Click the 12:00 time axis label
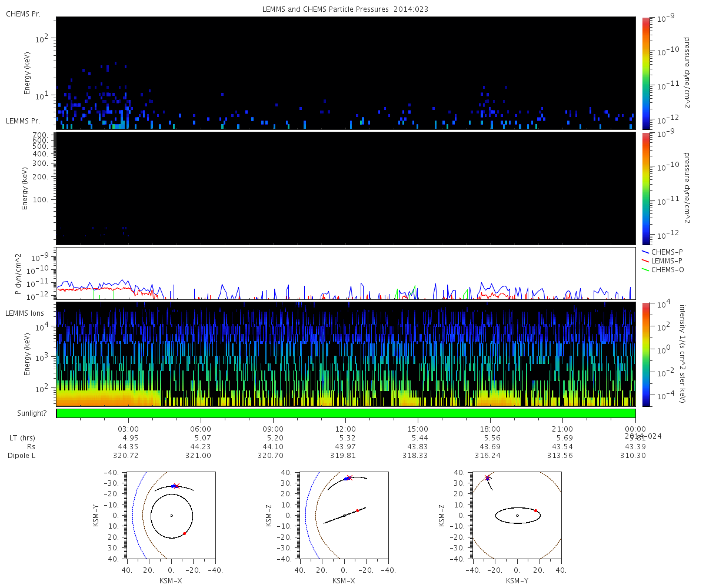This screenshot has width=706, height=588. 345,429
